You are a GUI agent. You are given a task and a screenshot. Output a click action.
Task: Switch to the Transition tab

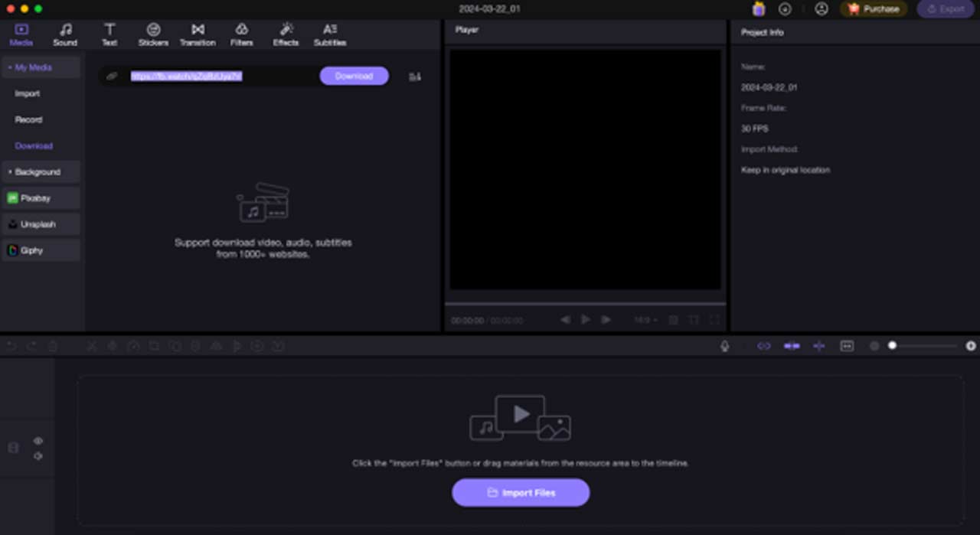[x=198, y=34]
